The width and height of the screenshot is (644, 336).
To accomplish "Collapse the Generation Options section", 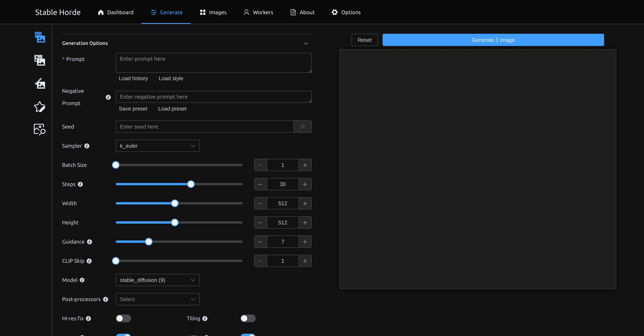I will pos(306,43).
